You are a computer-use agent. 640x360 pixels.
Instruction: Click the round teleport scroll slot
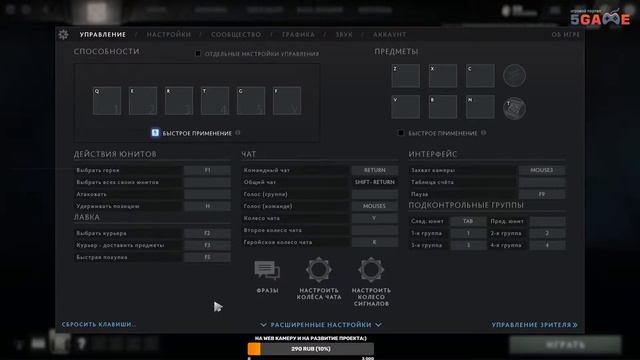pyautogui.click(x=514, y=108)
